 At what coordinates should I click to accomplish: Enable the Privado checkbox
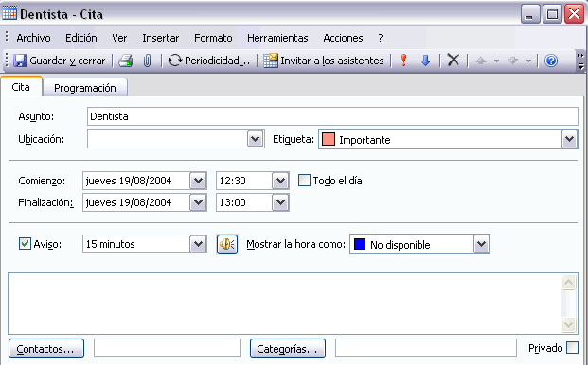click(x=572, y=347)
